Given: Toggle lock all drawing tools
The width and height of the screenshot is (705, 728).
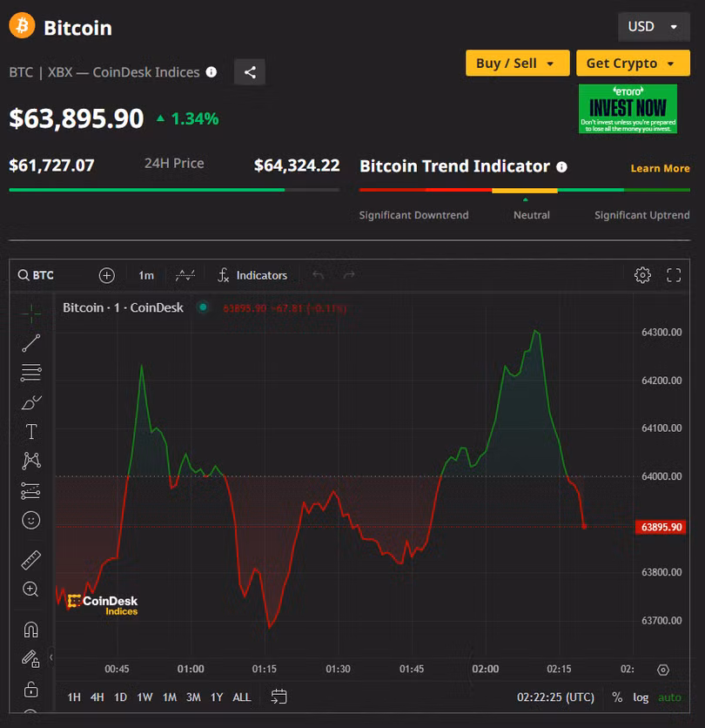Looking at the screenshot, I should click(x=31, y=689).
